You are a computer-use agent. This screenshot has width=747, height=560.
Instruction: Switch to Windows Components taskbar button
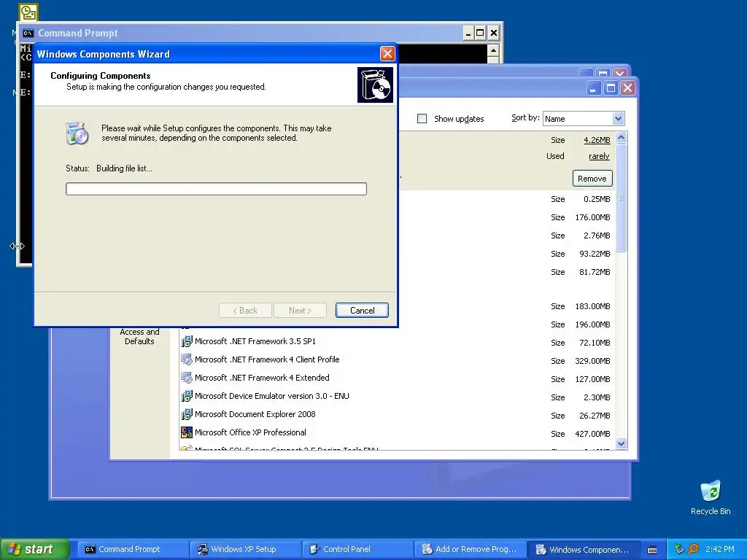click(x=582, y=549)
